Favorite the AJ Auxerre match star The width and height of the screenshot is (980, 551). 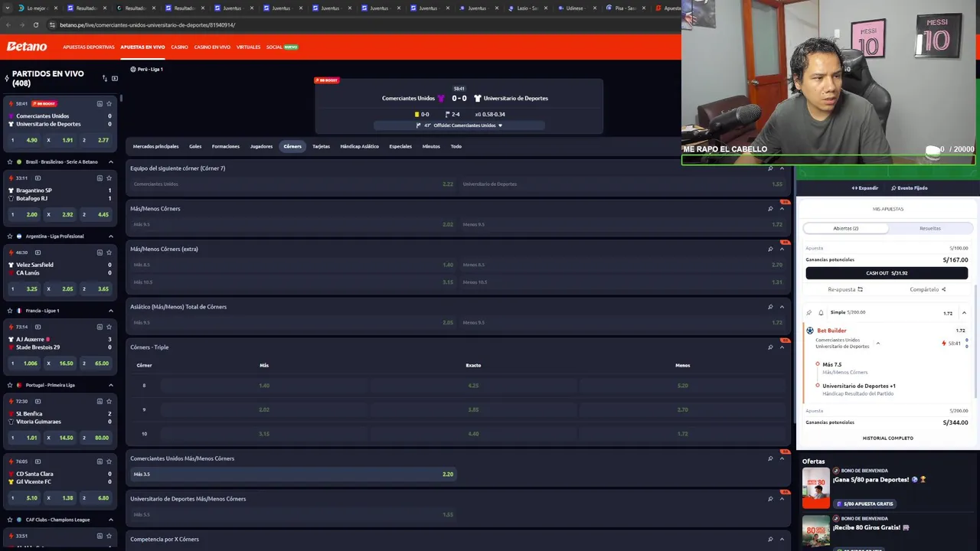tap(109, 327)
